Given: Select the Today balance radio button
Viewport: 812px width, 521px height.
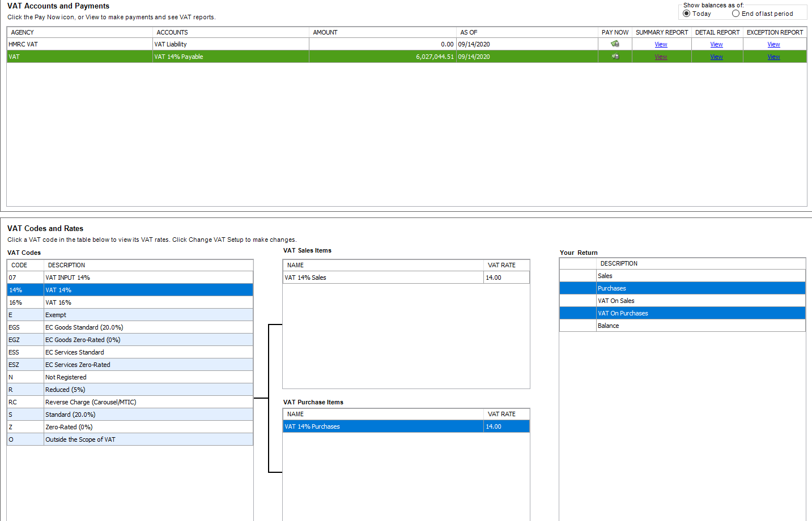Looking at the screenshot, I should pyautogui.click(x=687, y=14).
